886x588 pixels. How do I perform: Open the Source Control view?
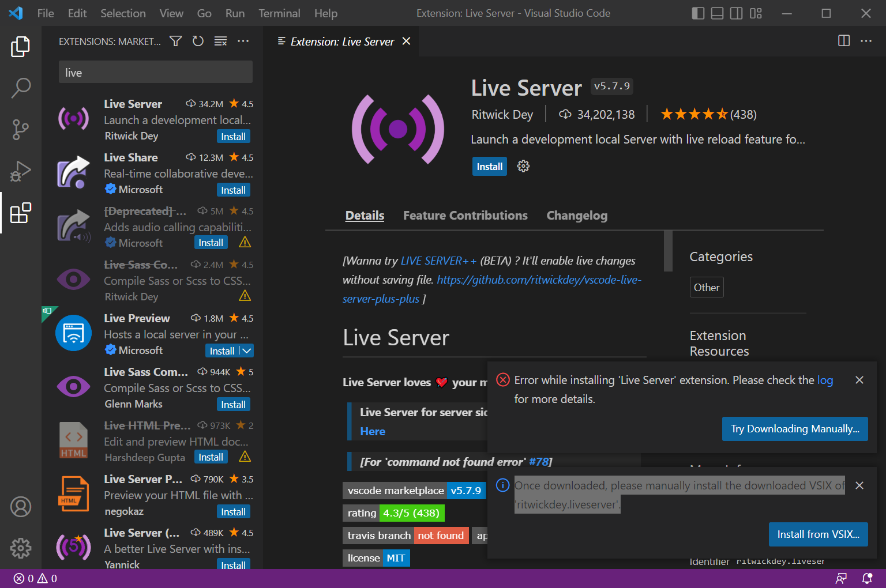[x=21, y=130]
